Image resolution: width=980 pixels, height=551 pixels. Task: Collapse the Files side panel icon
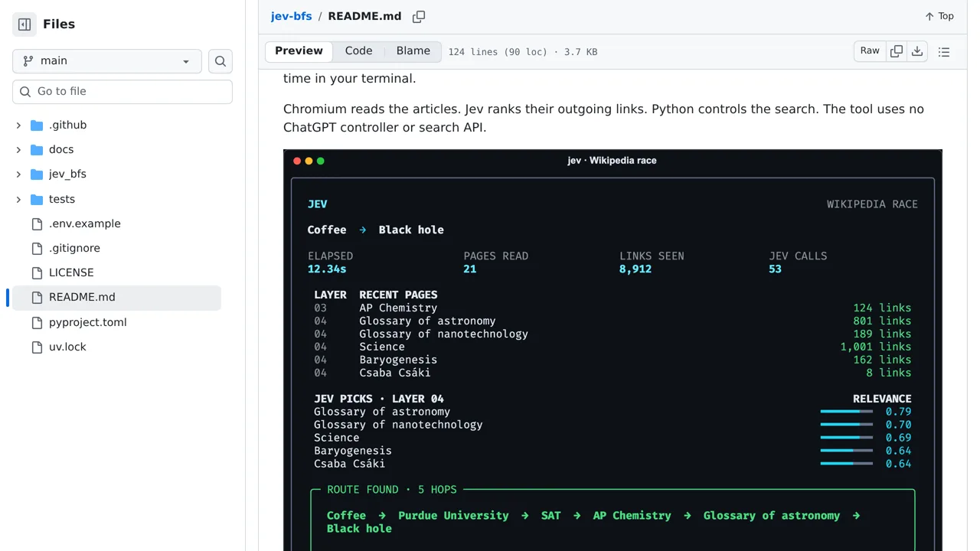tap(24, 24)
